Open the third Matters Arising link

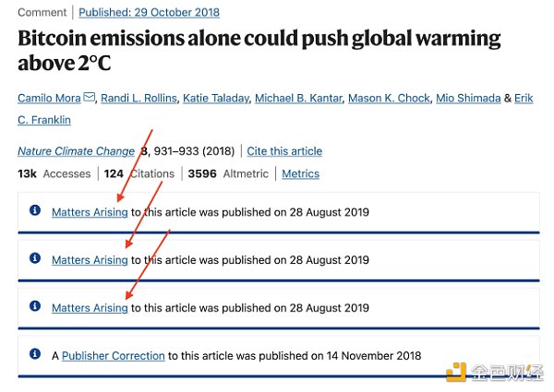90,308
